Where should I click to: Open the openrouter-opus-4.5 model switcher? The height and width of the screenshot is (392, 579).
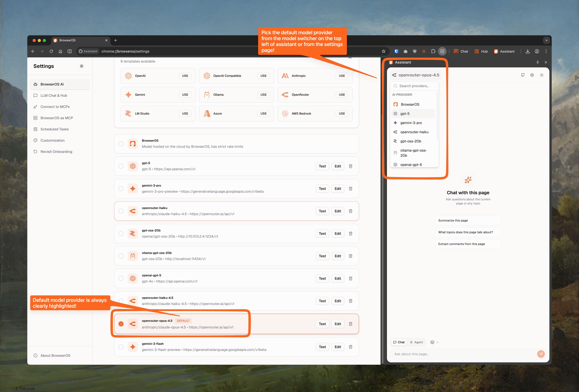pos(415,75)
